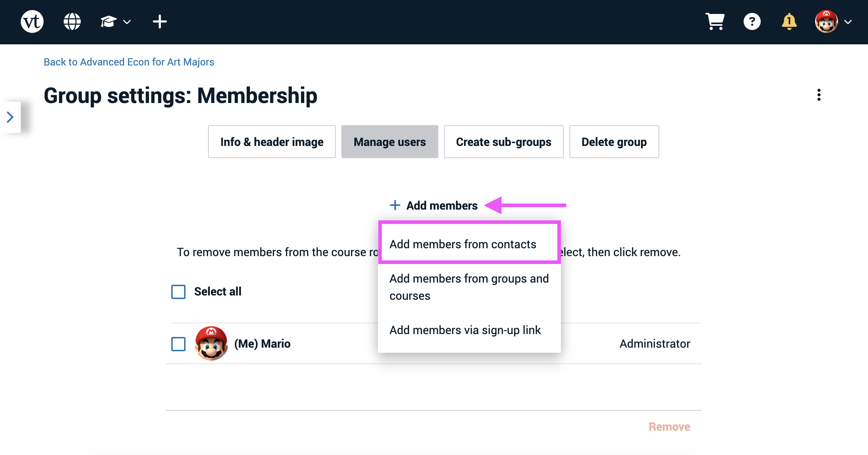Click Add members button
The image size is (868, 455).
434,205
